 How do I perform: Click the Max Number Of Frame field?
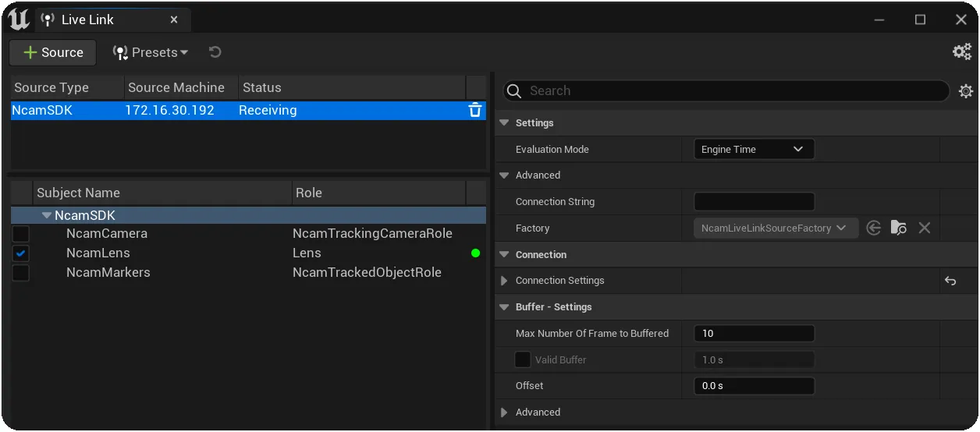pos(754,333)
